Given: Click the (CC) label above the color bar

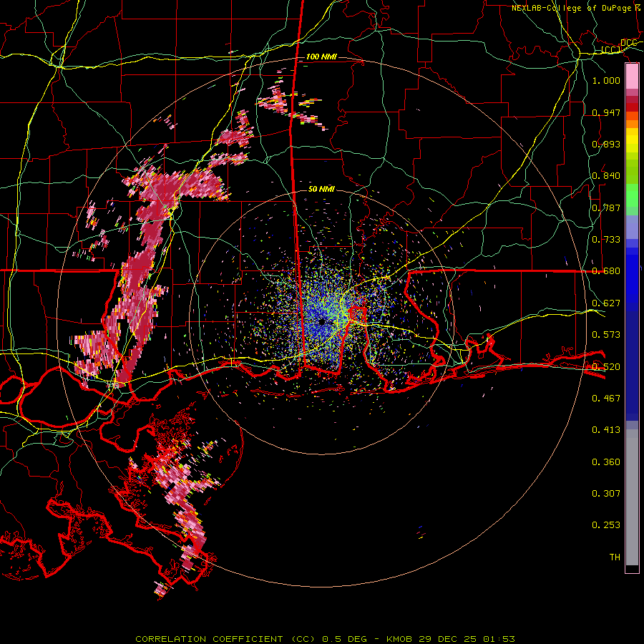Looking at the screenshot, I should (611, 50).
